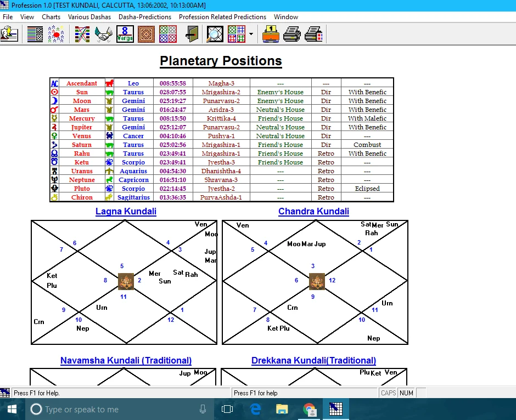The image size is (516, 420).
Task: Click the Rahu glyph in table
Action: [54, 154]
